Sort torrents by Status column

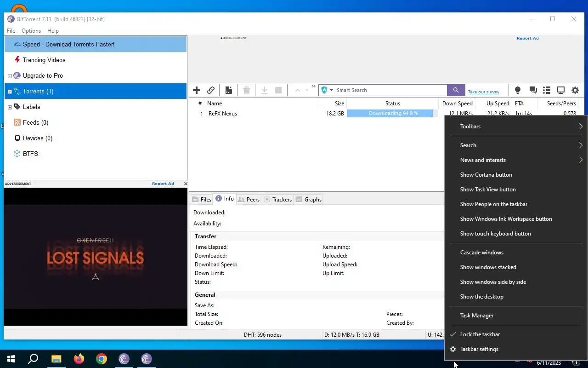393,103
